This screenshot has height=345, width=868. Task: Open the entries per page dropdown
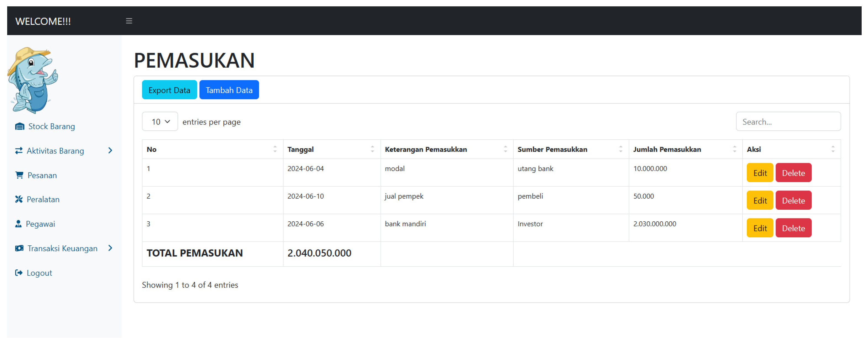160,122
